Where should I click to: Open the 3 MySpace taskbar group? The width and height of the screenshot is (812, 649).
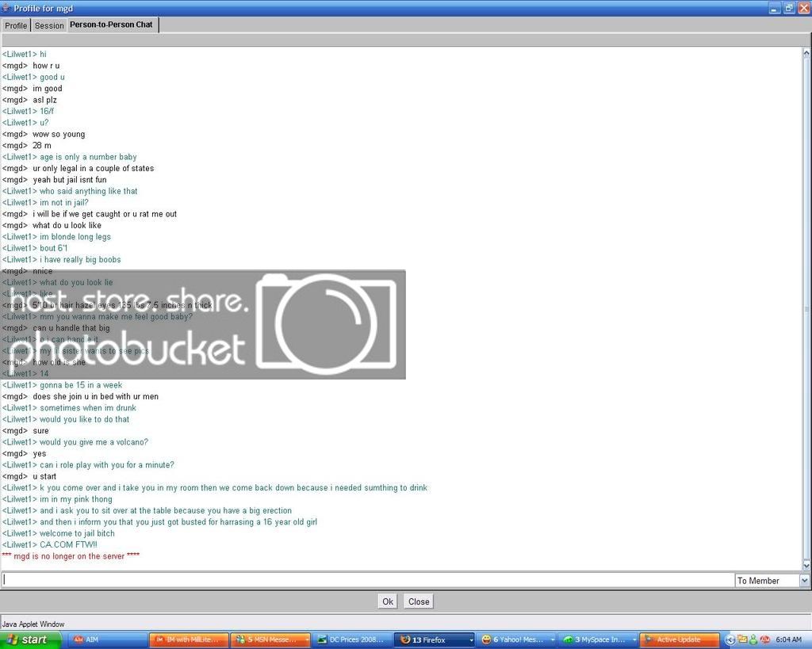click(598, 639)
